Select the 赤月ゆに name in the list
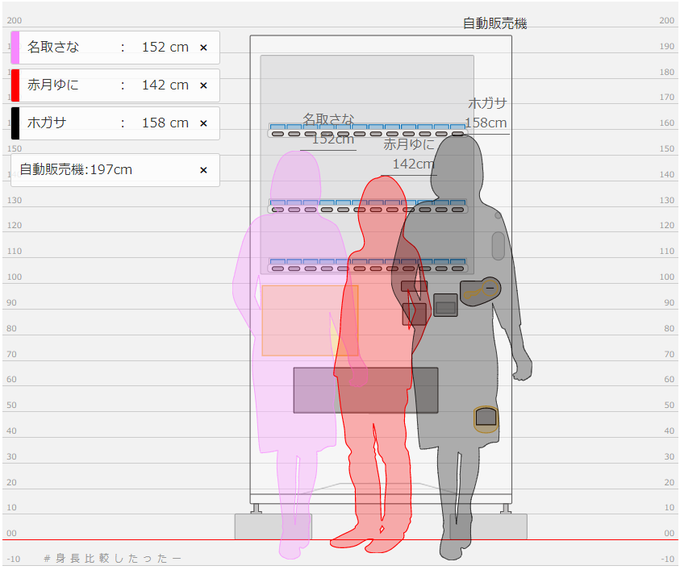Image resolution: width=680 pixels, height=570 pixels. [53, 85]
